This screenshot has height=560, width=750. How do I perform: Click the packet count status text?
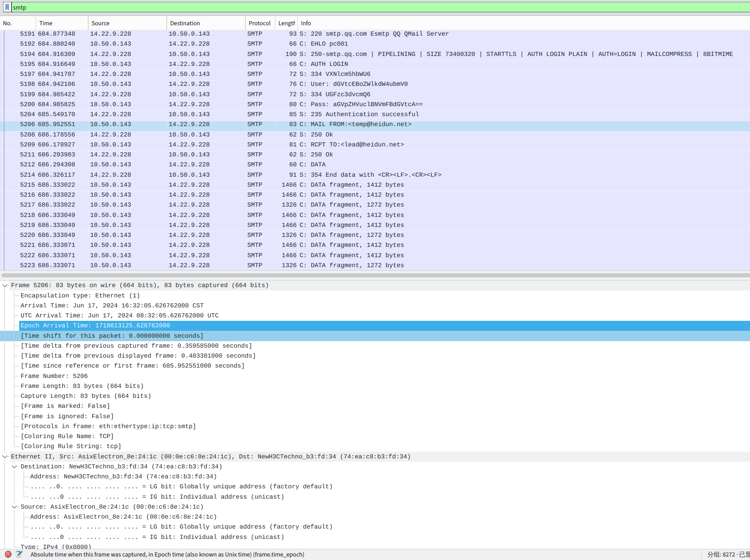[727, 554]
